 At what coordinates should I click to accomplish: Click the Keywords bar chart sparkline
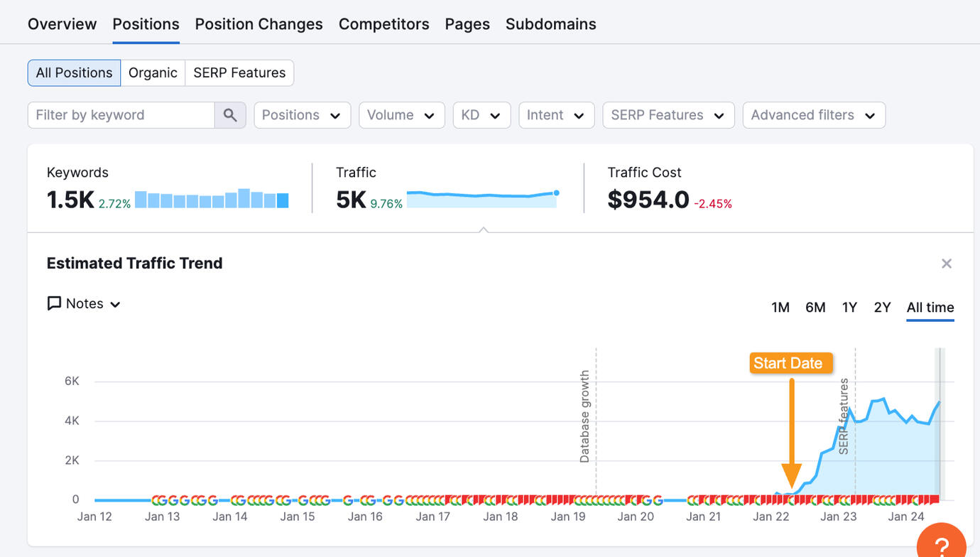(212, 199)
